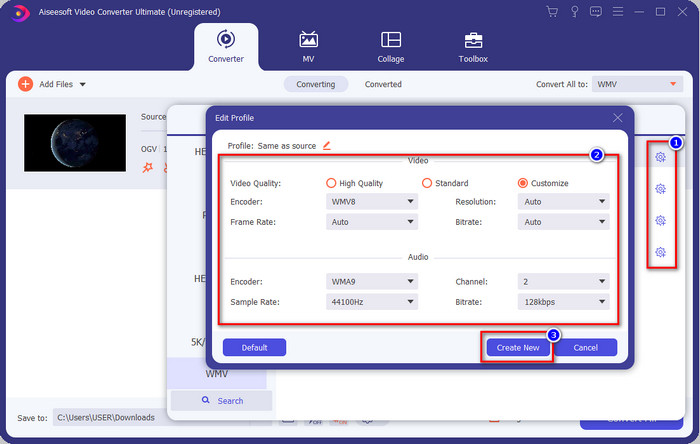
Task: Open the hamburger menu icon
Action: click(618, 12)
